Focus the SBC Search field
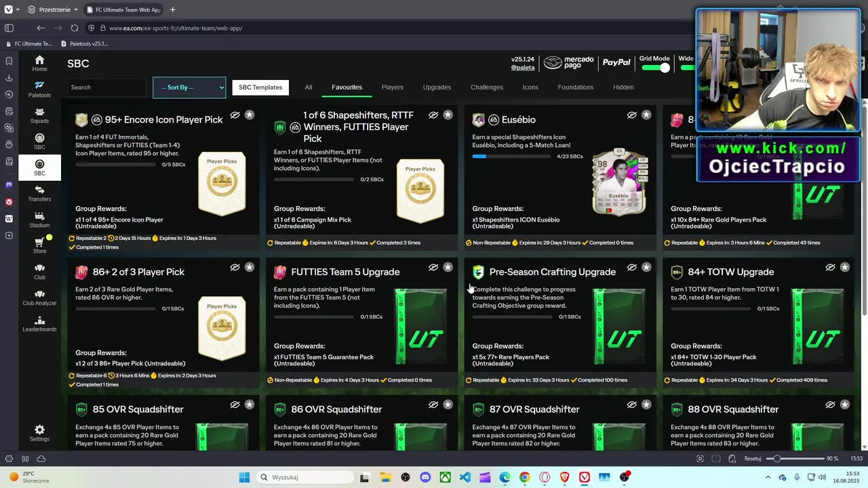This screenshot has height=488, width=868. [106, 87]
